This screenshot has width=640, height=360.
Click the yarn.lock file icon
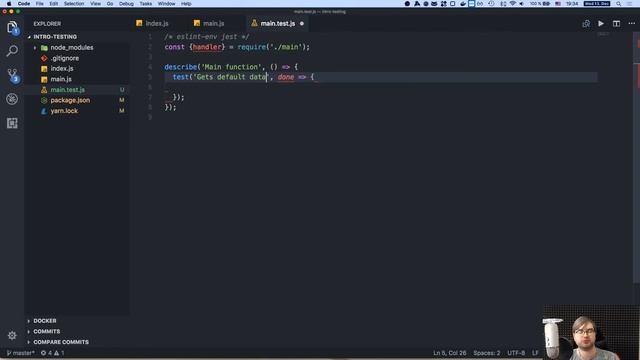pyautogui.click(x=44, y=111)
